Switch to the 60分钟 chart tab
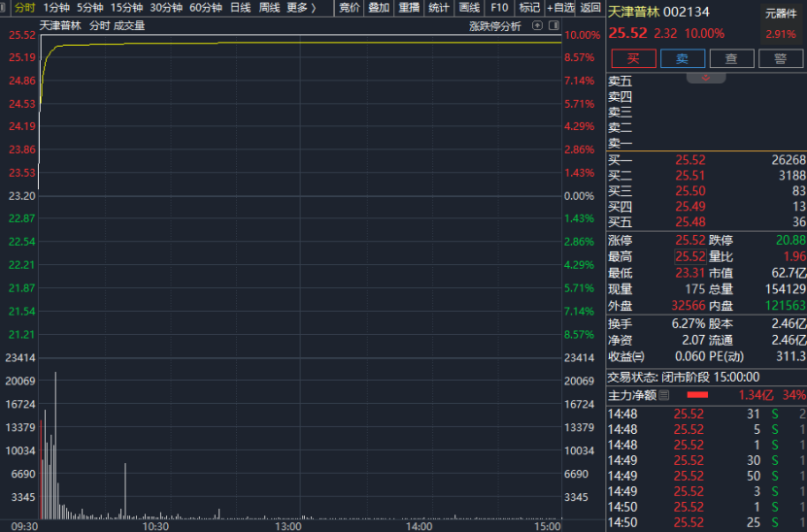 click(x=206, y=8)
